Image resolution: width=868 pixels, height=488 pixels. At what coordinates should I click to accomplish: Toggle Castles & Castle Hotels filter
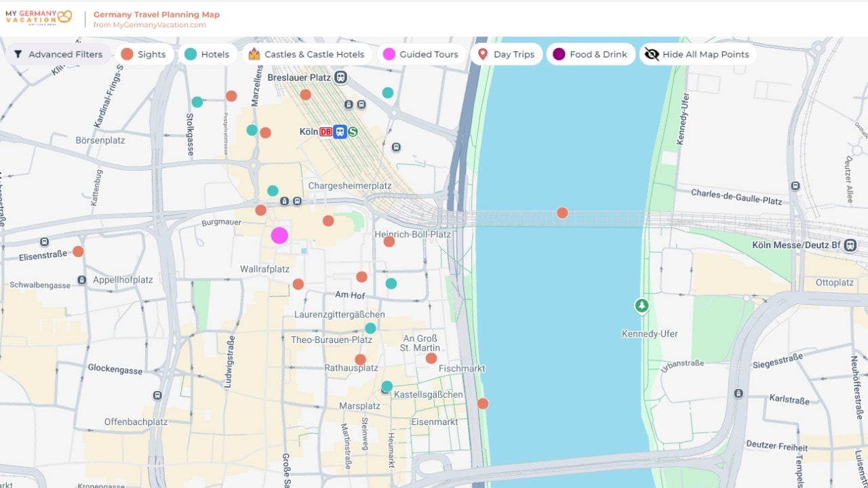coord(307,54)
